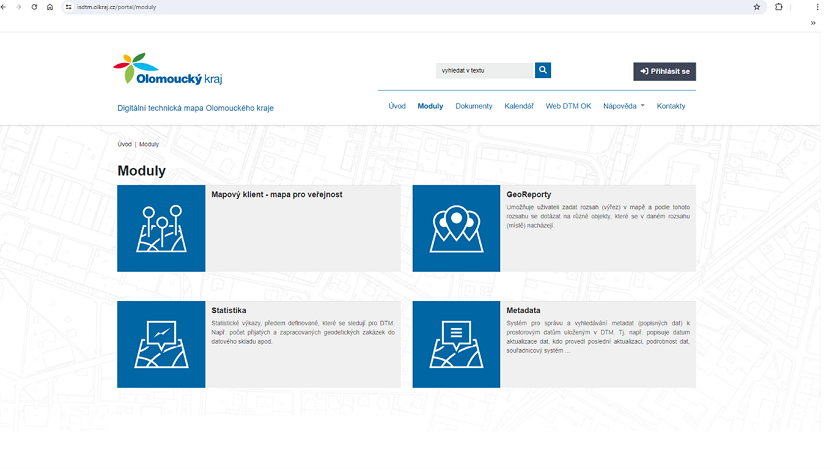Click the Olomoucký kraj logo
This screenshot has height=469, width=832.
168,68
